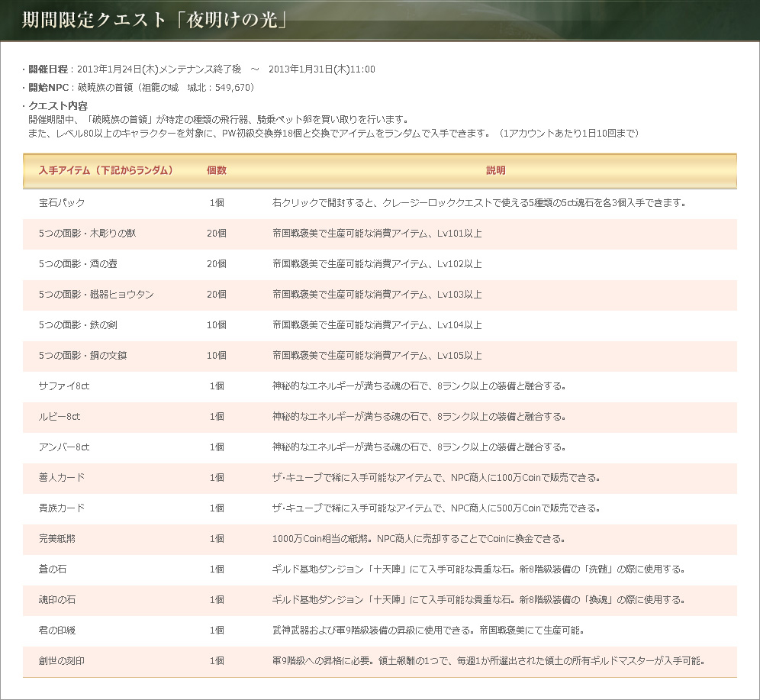The height and width of the screenshot is (700, 760).
Task: Select item name 貴族カード
Action: 62,508
